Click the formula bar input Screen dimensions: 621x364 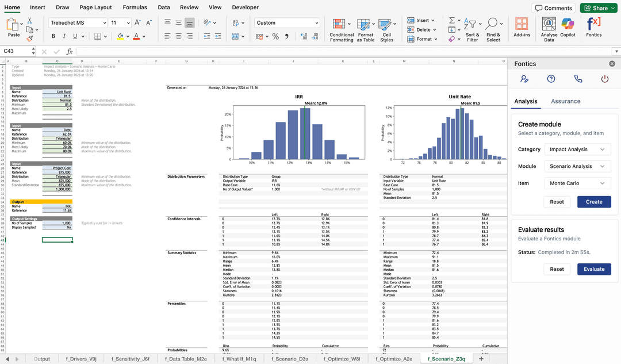tap(344, 52)
